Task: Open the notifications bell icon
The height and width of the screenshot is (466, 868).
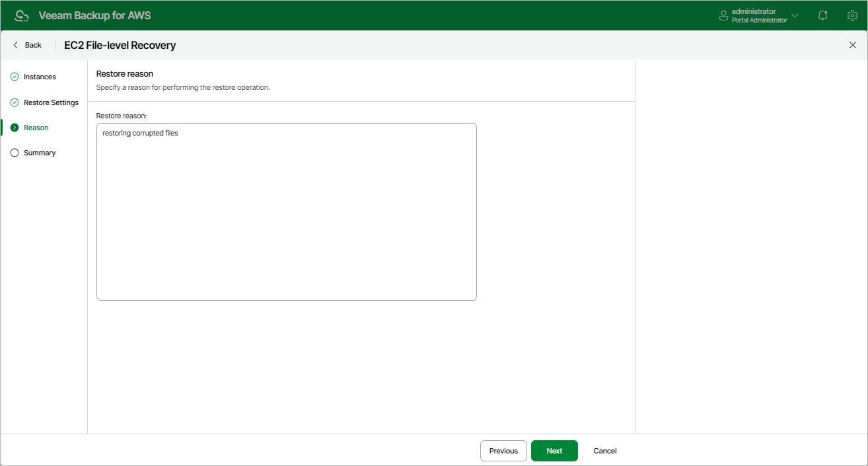Action: (823, 15)
